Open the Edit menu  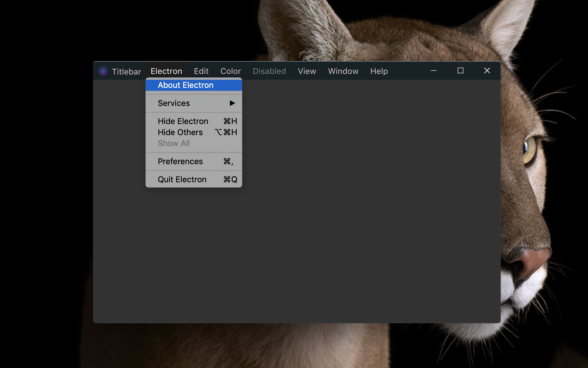click(x=201, y=71)
